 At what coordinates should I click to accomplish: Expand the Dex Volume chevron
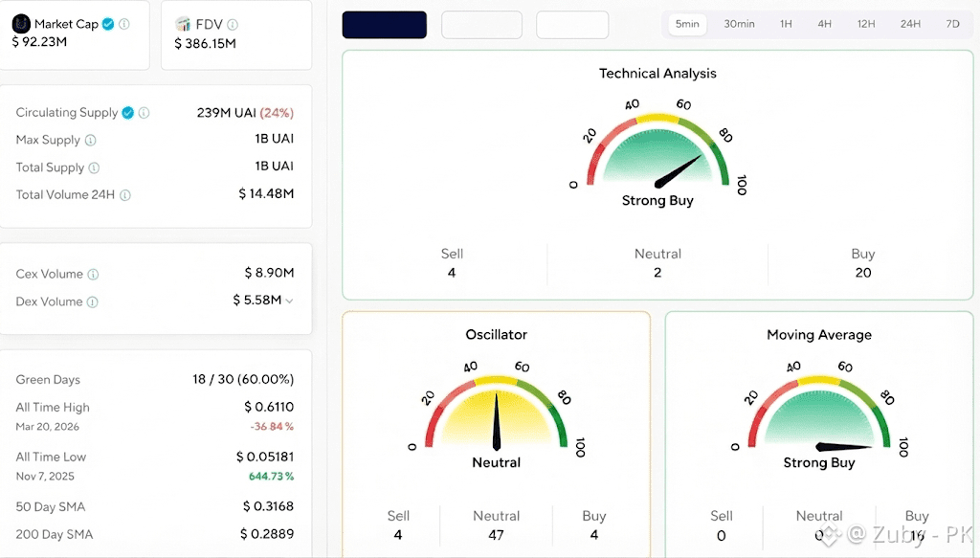coord(289,301)
